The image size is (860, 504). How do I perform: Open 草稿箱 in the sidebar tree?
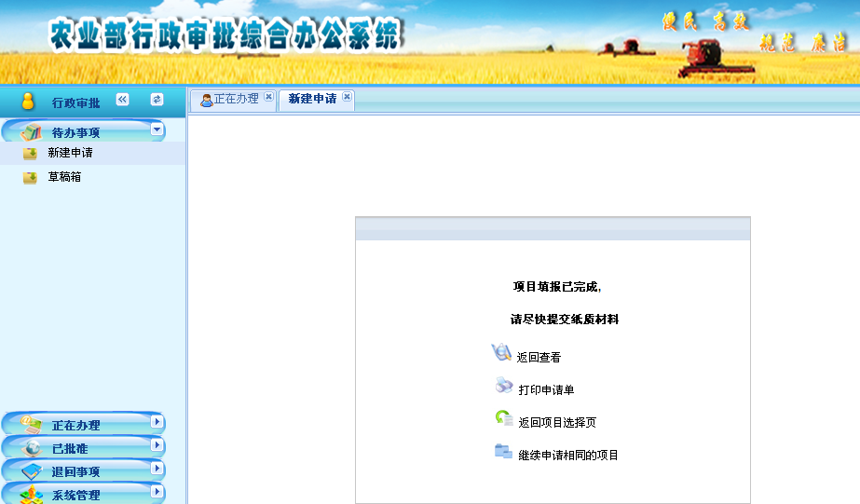(x=64, y=177)
